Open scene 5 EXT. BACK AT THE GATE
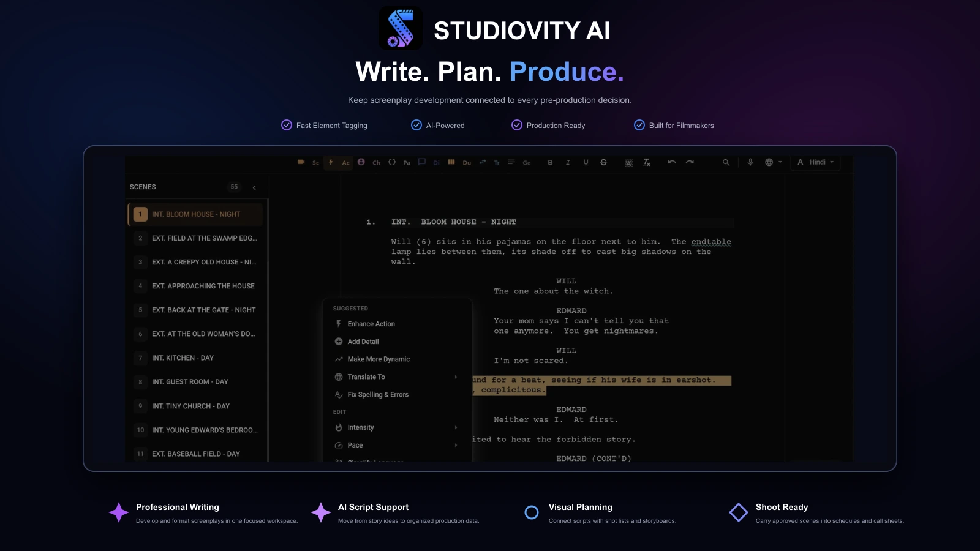Viewport: 980px width, 551px height. [195, 310]
